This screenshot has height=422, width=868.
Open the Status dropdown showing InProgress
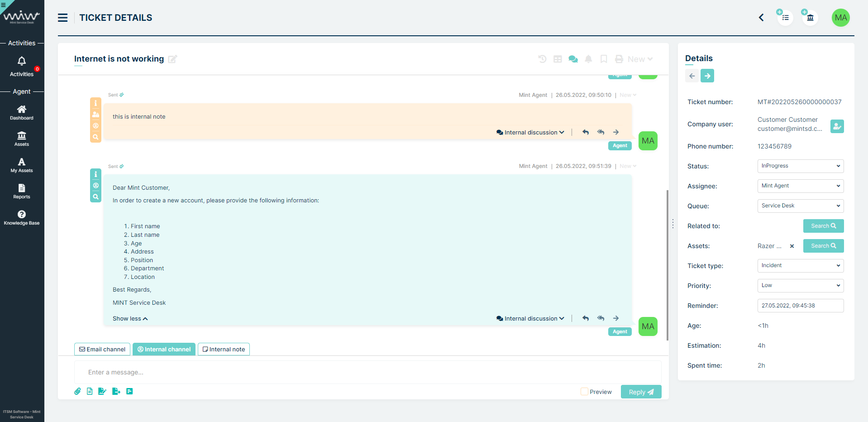[x=800, y=166]
